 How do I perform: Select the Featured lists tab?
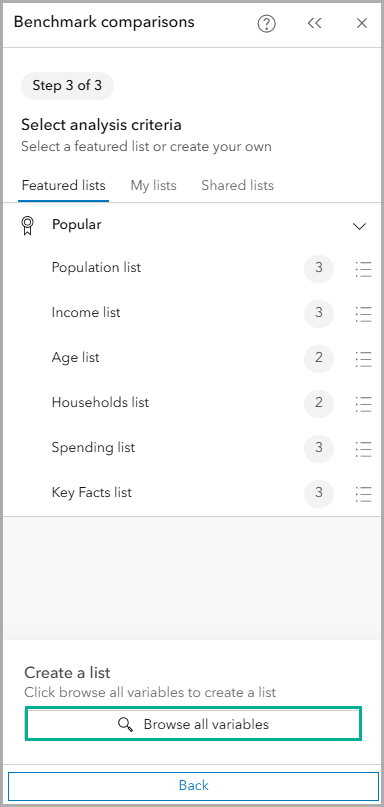click(x=63, y=185)
